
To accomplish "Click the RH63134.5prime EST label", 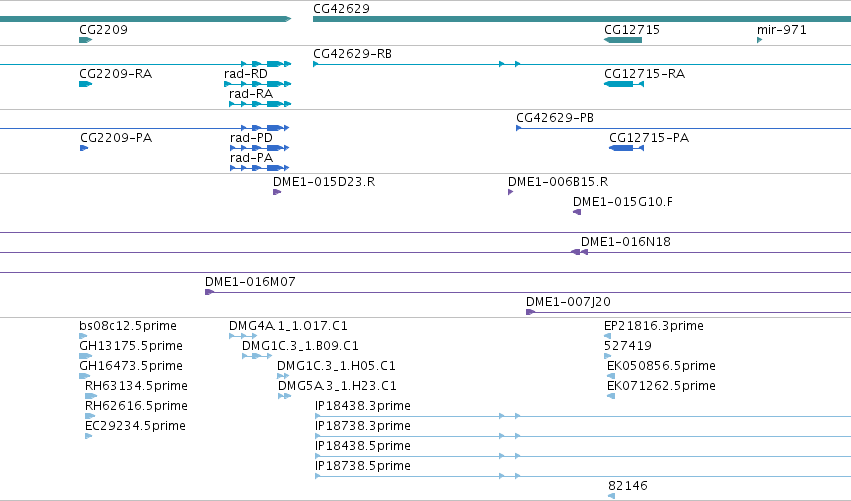I will point(136,386).
